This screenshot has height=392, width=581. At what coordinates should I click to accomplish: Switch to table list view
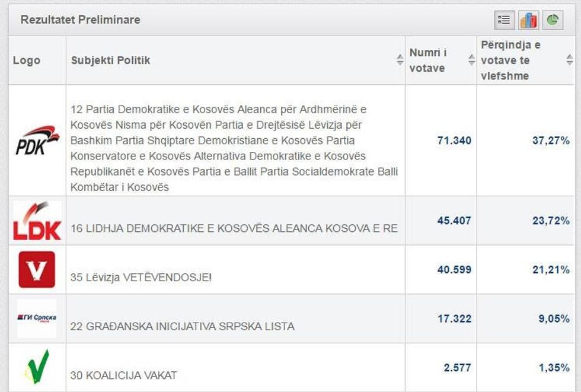point(505,20)
